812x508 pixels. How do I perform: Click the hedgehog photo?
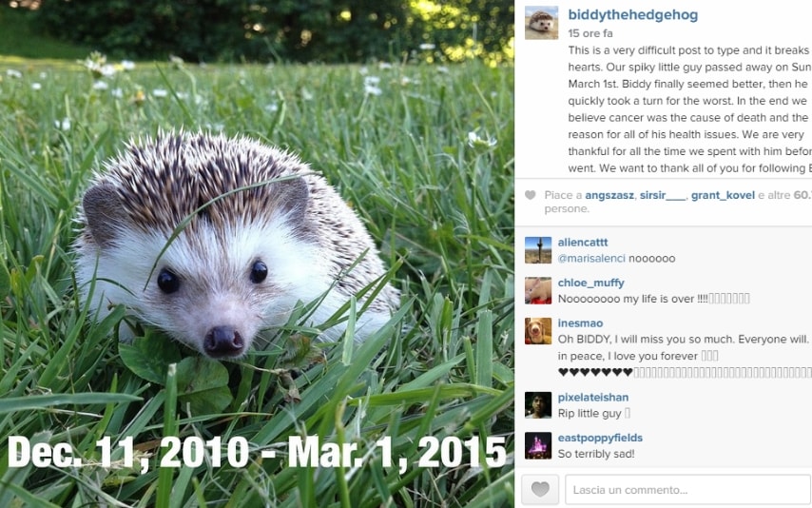(x=257, y=254)
